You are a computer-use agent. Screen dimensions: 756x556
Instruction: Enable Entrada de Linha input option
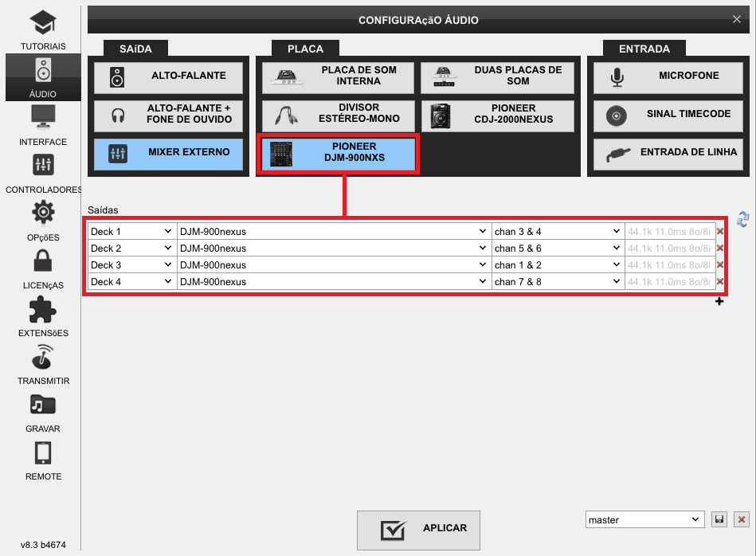pos(668,154)
